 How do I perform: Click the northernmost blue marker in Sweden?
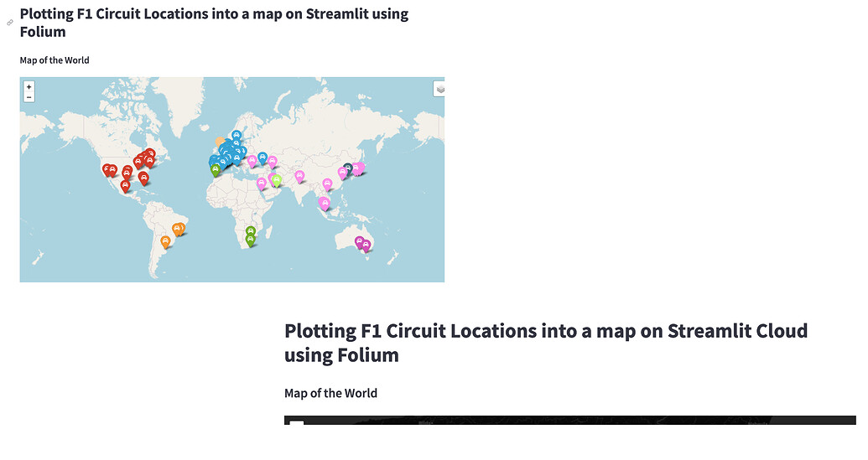[x=236, y=136]
